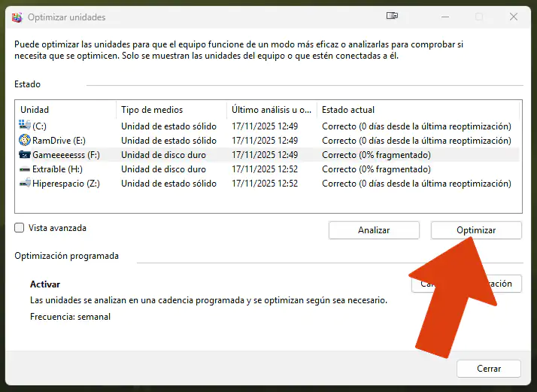Viewport: 537px width, 392px height.
Task: Select the Gameeeeesss (F:) drive icon
Action: [x=25, y=154]
